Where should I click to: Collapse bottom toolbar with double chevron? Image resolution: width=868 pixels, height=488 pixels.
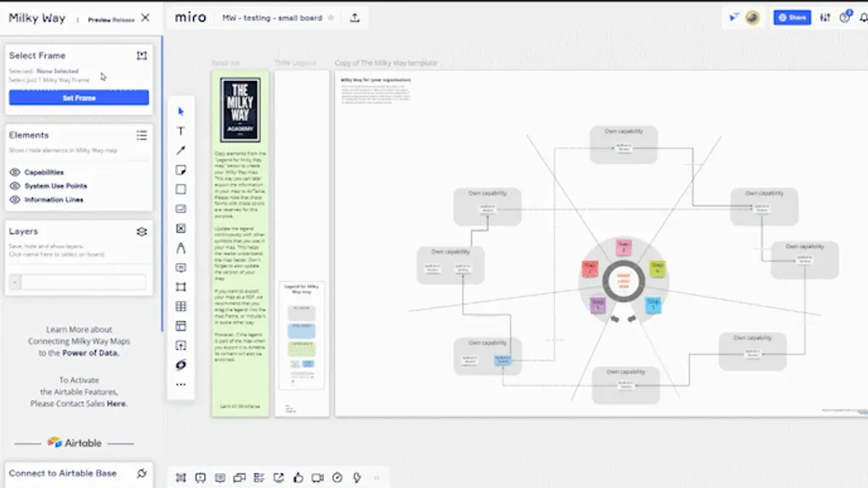click(376, 477)
